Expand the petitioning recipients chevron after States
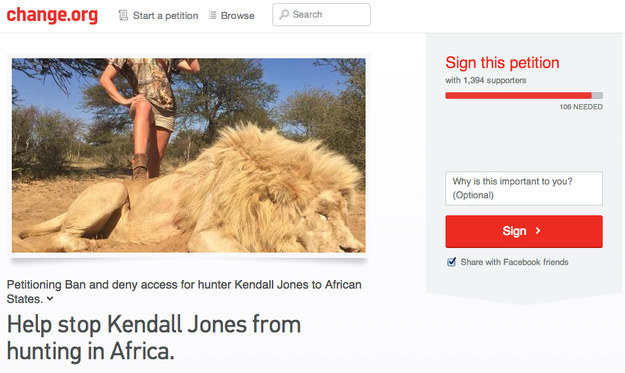This screenshot has width=625, height=373. 50,298
